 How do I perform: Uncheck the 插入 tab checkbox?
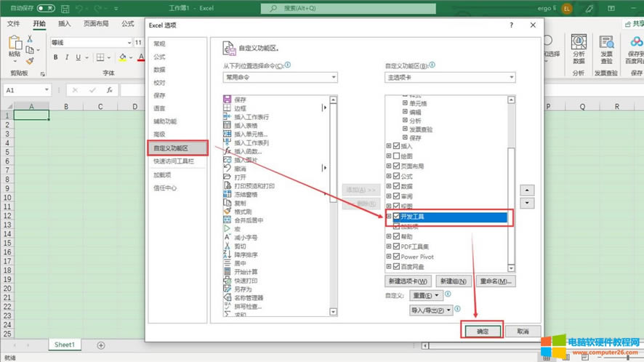396,146
